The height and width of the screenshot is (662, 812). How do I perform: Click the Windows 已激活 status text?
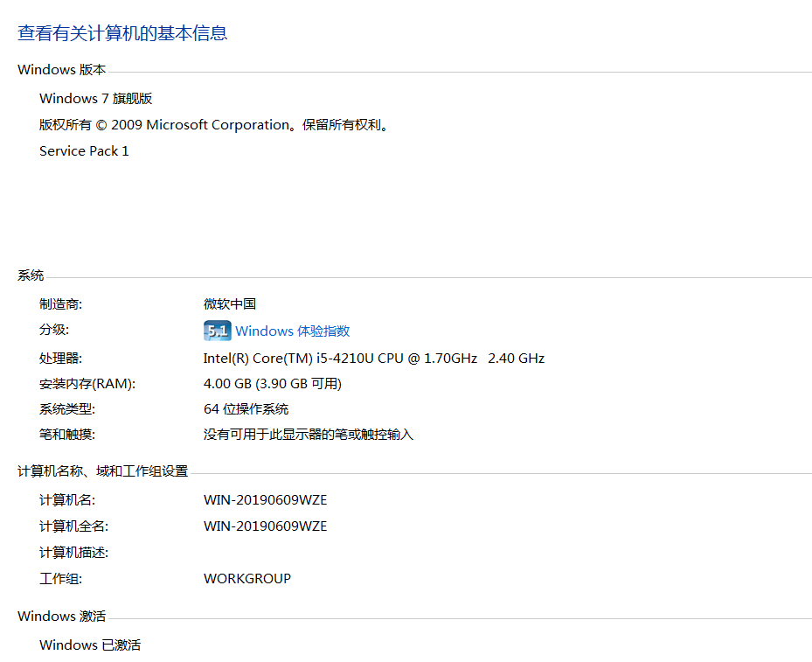[90, 645]
